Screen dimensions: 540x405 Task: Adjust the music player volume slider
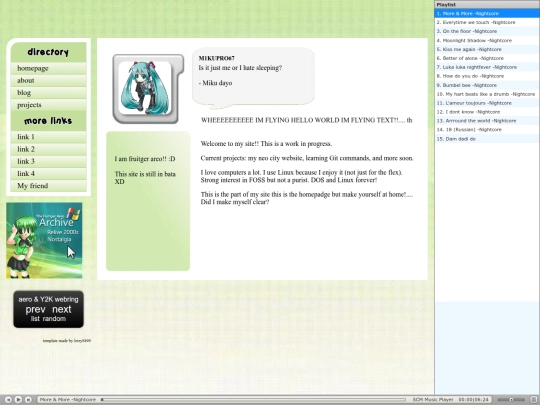[x=511, y=399]
